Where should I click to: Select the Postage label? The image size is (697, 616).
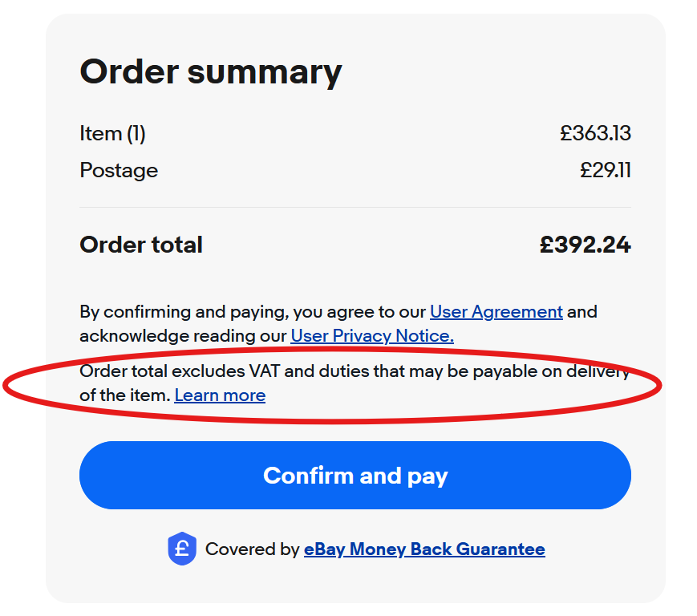click(x=119, y=170)
